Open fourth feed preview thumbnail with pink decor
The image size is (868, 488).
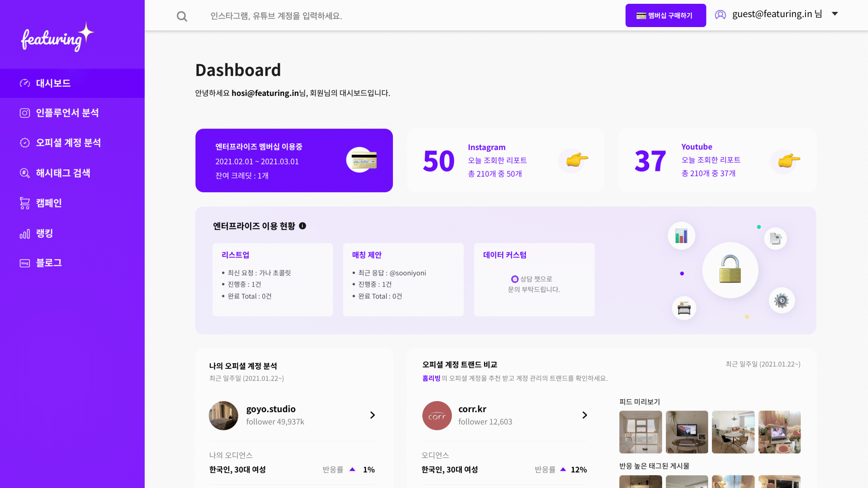pos(779,432)
